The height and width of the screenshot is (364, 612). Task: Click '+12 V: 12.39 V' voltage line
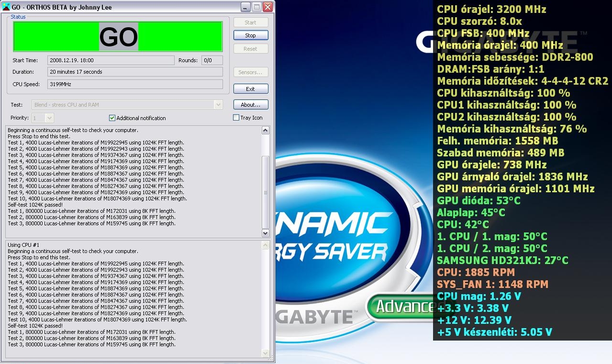coord(474,320)
